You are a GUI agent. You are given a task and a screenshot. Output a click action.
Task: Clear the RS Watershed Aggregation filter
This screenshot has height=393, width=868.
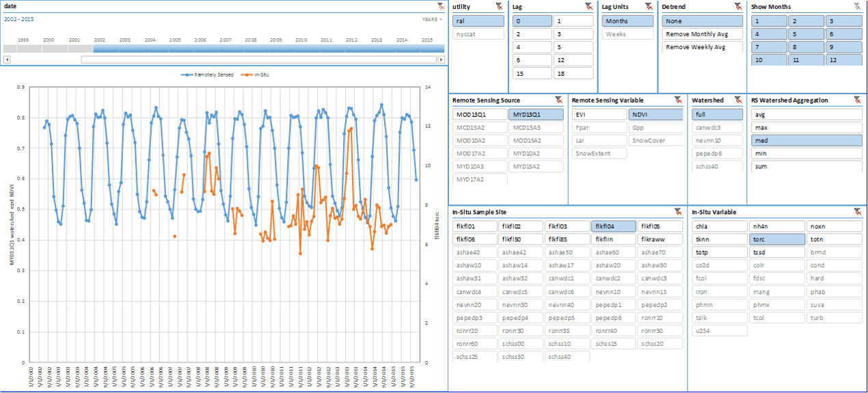click(x=857, y=100)
